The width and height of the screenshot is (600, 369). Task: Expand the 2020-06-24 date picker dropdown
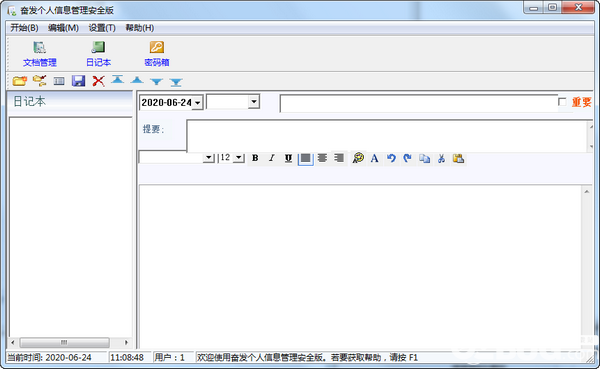coord(197,103)
